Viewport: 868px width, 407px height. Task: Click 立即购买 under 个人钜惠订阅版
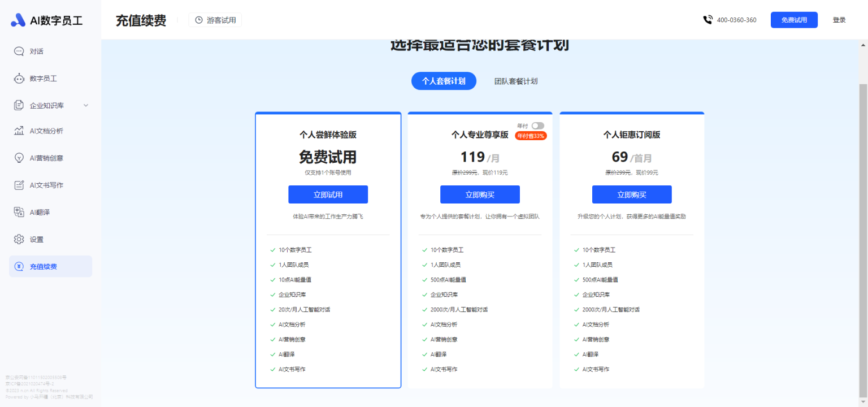tap(632, 194)
